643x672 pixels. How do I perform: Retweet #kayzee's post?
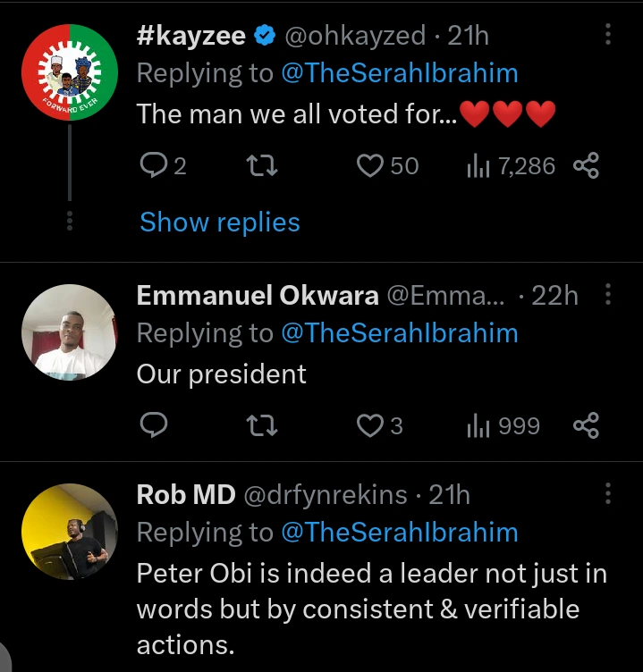point(261,165)
